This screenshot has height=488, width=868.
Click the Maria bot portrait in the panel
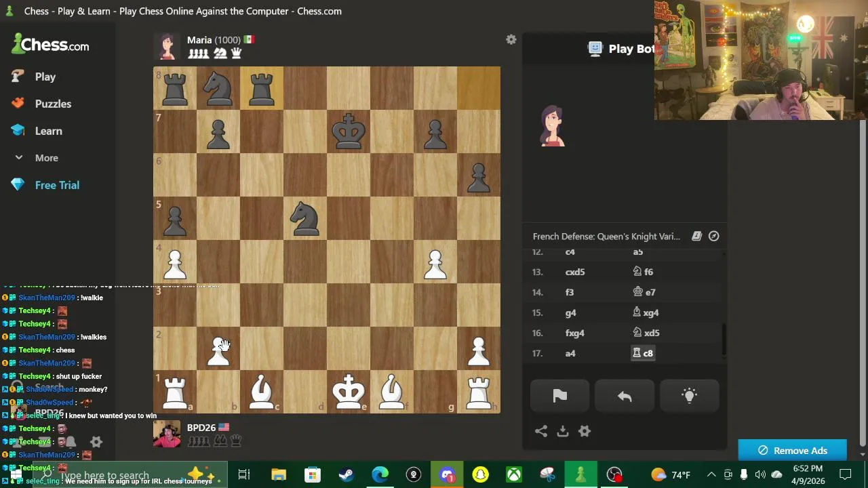click(x=553, y=126)
